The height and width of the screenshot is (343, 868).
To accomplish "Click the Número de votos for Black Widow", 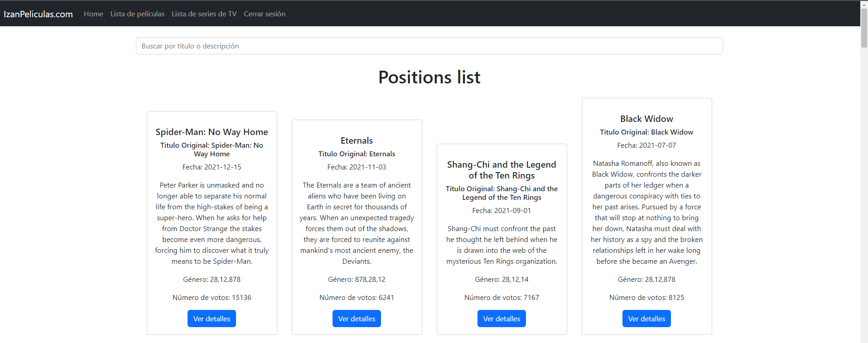I will point(646,297).
